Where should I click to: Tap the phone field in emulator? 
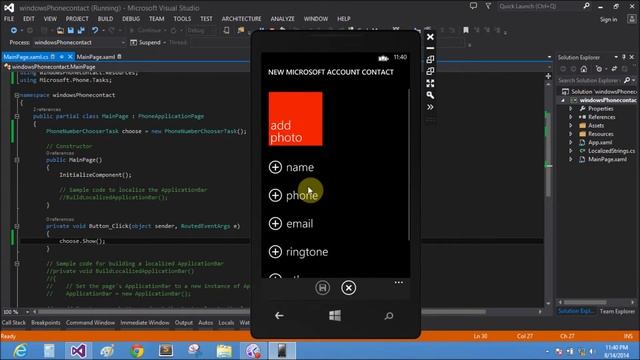click(x=302, y=195)
